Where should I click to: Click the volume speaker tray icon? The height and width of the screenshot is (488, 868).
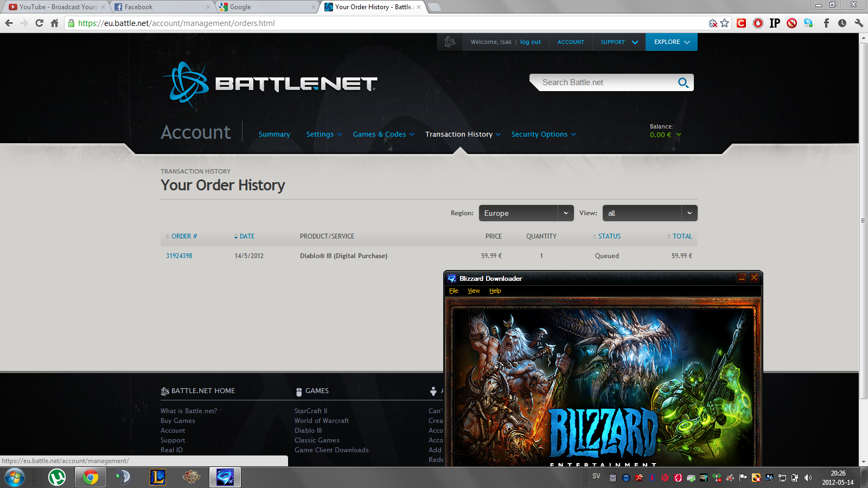(808, 478)
